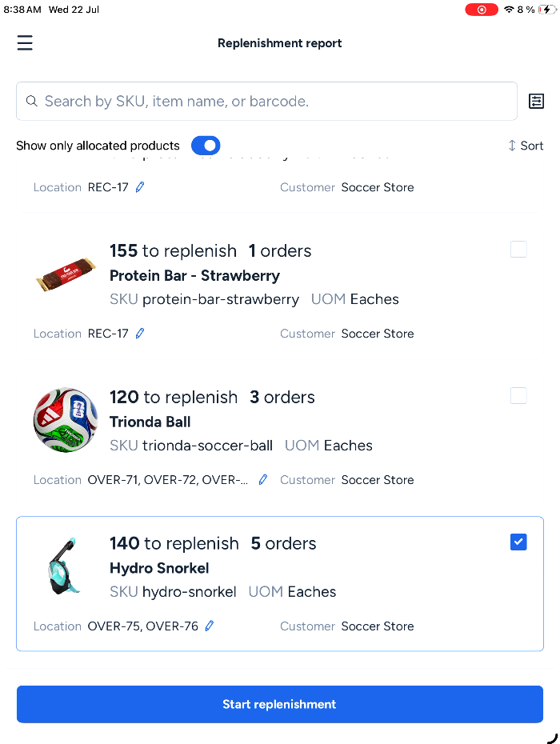Click the search magnifier icon
The image size is (560, 744).
click(x=31, y=101)
